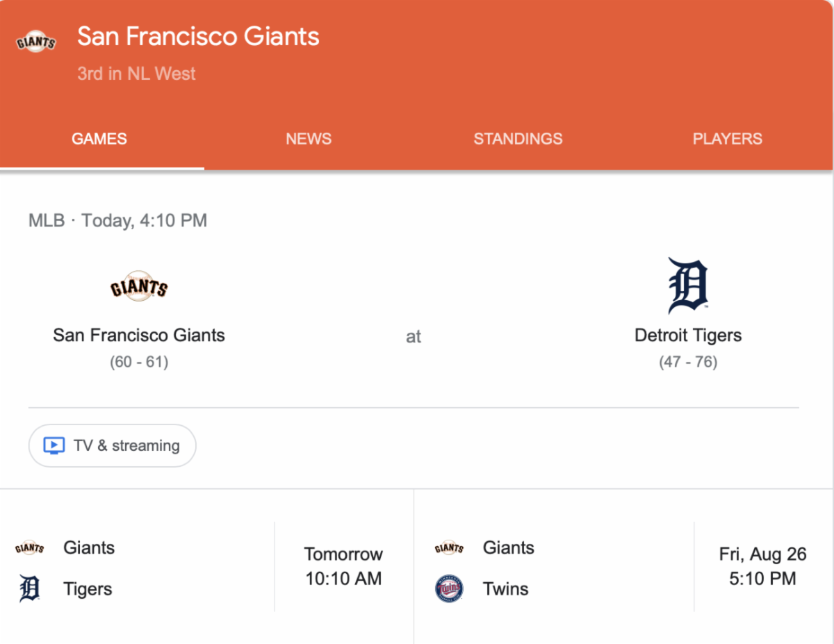Open the STANDINGS tab
The height and width of the screenshot is (644, 834).
click(518, 138)
